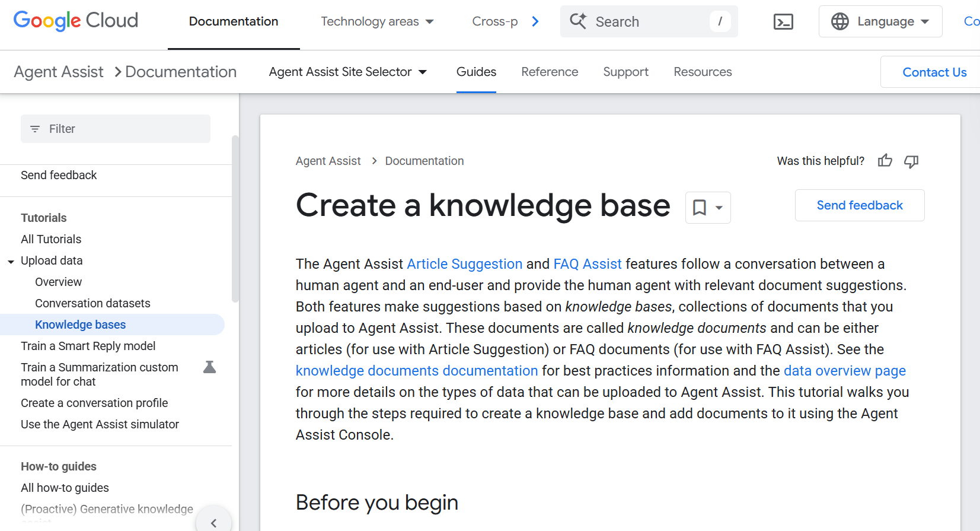
Task: Click the filter lines icon
Action: [x=35, y=129]
